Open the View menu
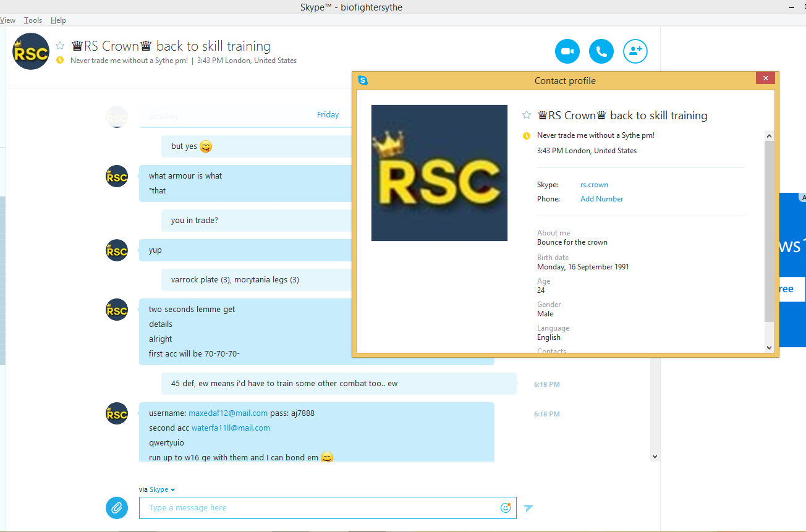This screenshot has width=806, height=532. (x=8, y=20)
